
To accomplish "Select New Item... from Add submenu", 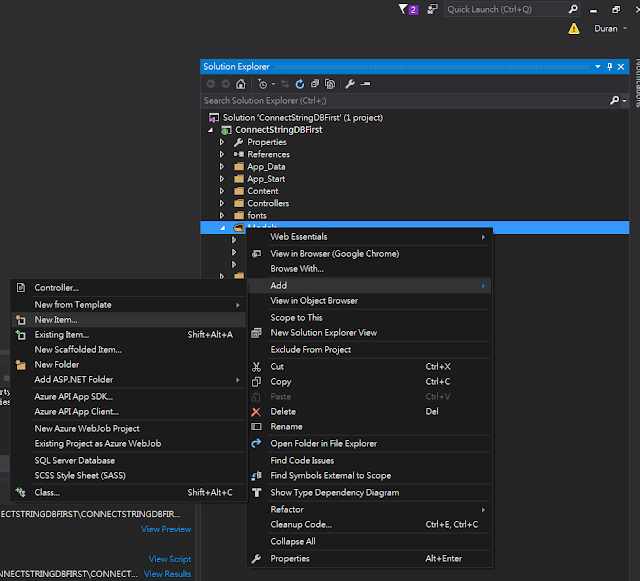I will (55, 320).
